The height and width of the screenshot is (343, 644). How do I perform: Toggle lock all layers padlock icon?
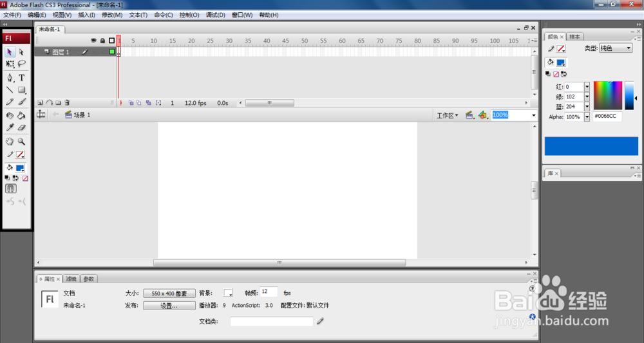tap(102, 41)
